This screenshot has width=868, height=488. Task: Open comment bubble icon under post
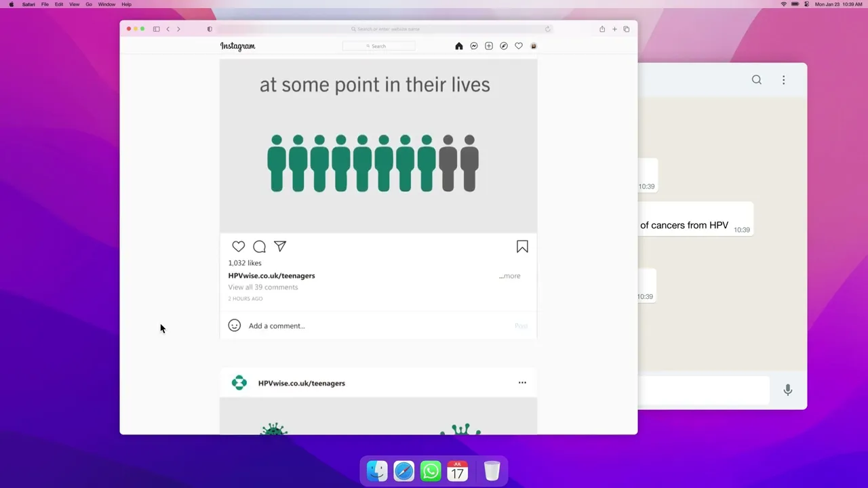pyautogui.click(x=259, y=247)
